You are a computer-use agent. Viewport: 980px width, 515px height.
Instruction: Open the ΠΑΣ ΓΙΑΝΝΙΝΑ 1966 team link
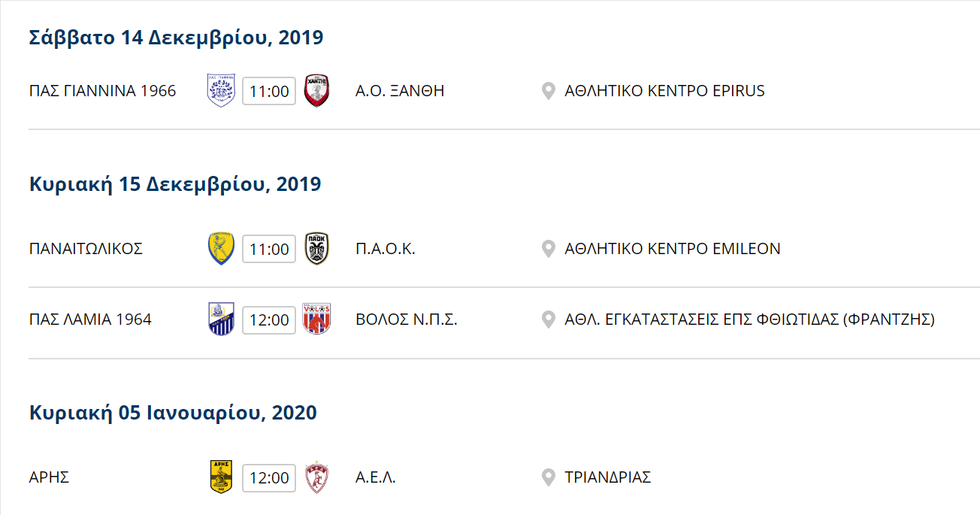coord(103,91)
